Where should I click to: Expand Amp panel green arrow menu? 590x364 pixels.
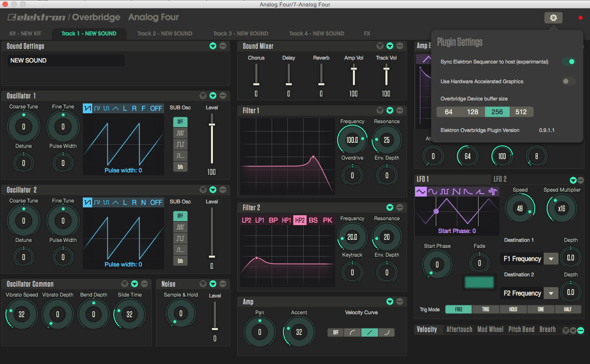click(390, 301)
